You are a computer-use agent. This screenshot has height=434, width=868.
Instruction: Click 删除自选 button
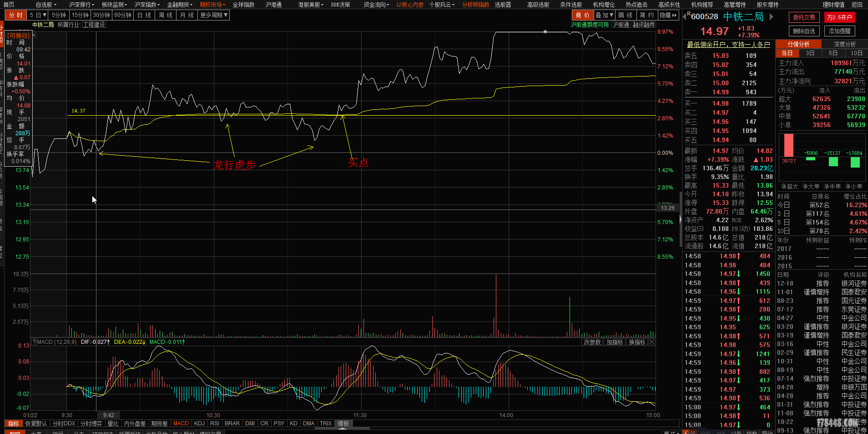804,31
